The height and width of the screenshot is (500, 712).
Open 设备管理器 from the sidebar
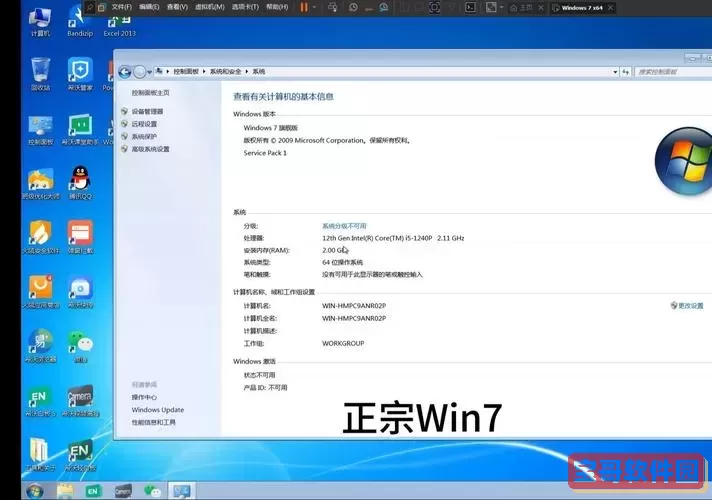tap(147, 111)
